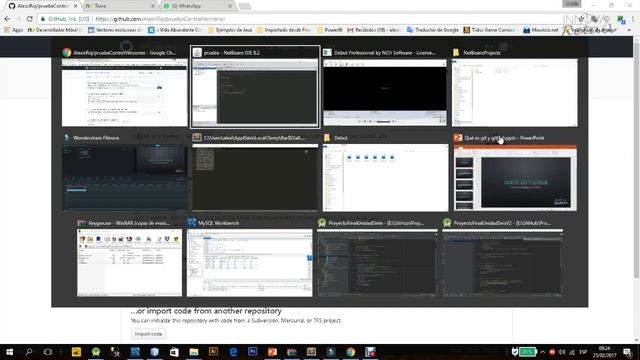640x360 pixels.
Task: Switch to the Google Chrome window thumbnail
Action: click(124, 93)
